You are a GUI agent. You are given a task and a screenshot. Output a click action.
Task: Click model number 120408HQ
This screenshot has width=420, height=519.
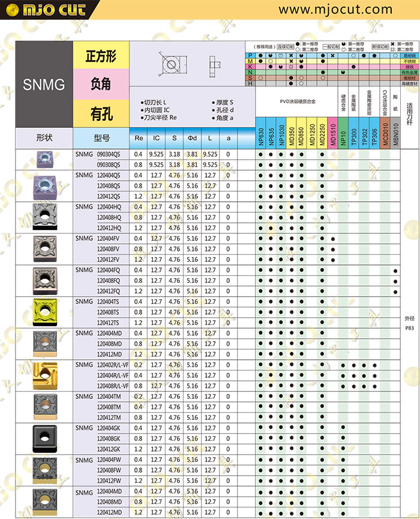click(x=109, y=217)
